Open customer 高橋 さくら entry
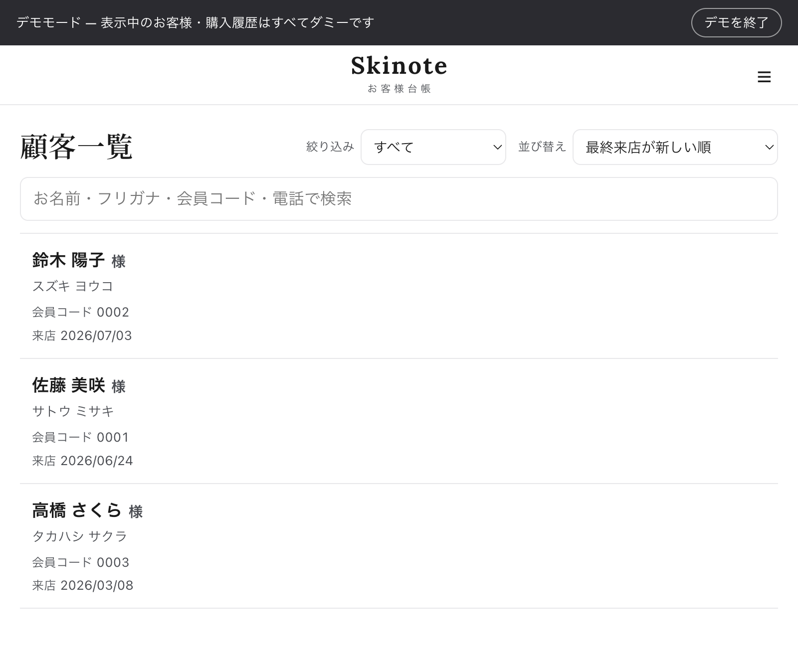 [399, 546]
